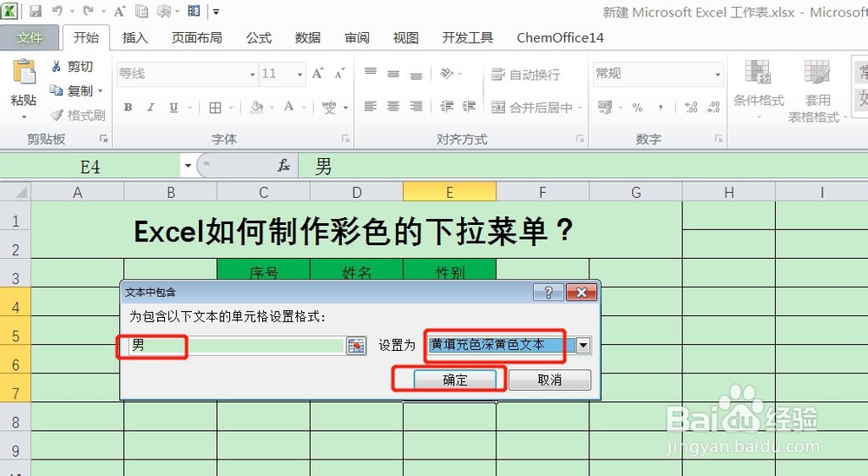Align text left in cell
The width and height of the screenshot is (868, 476).
(x=371, y=106)
